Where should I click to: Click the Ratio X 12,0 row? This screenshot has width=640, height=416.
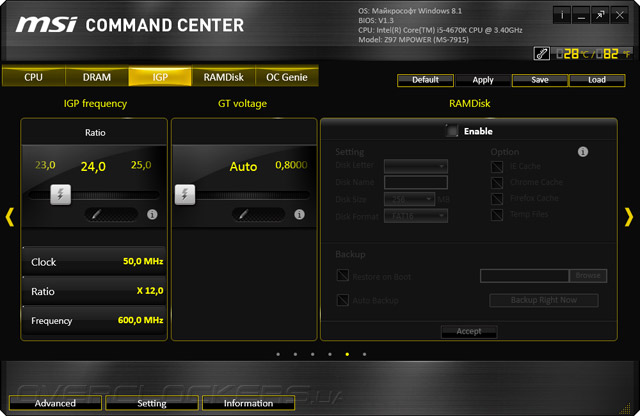coord(94,291)
